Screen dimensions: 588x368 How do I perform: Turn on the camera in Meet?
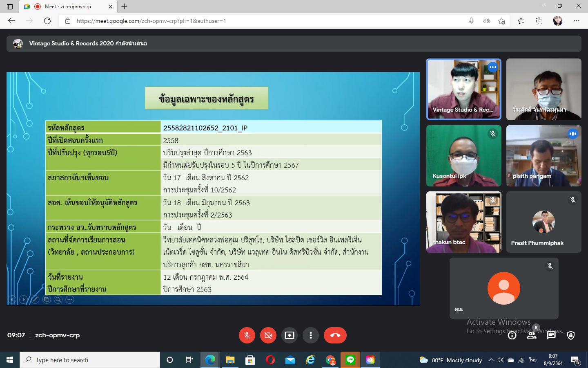click(x=268, y=335)
